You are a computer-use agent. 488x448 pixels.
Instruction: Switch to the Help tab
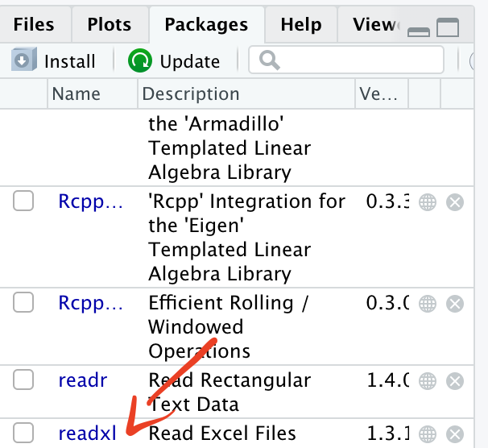(300, 24)
